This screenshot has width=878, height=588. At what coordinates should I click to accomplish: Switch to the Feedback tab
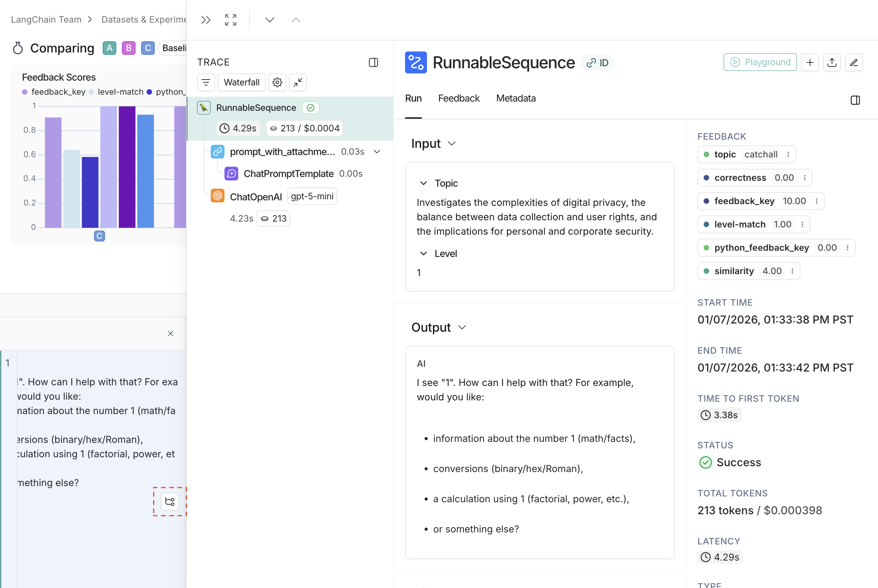(x=459, y=98)
